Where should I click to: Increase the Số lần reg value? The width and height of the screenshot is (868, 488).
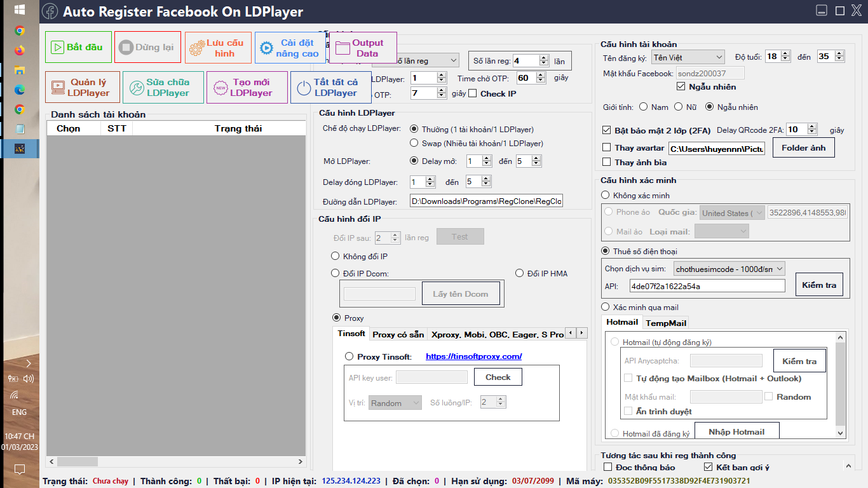[544, 58]
